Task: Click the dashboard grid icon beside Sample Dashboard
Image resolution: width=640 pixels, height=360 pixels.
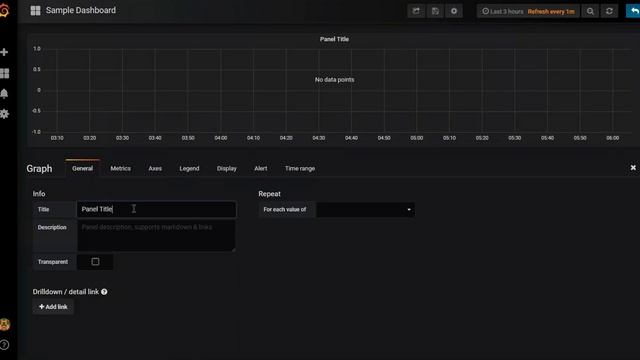Action: coord(36,11)
